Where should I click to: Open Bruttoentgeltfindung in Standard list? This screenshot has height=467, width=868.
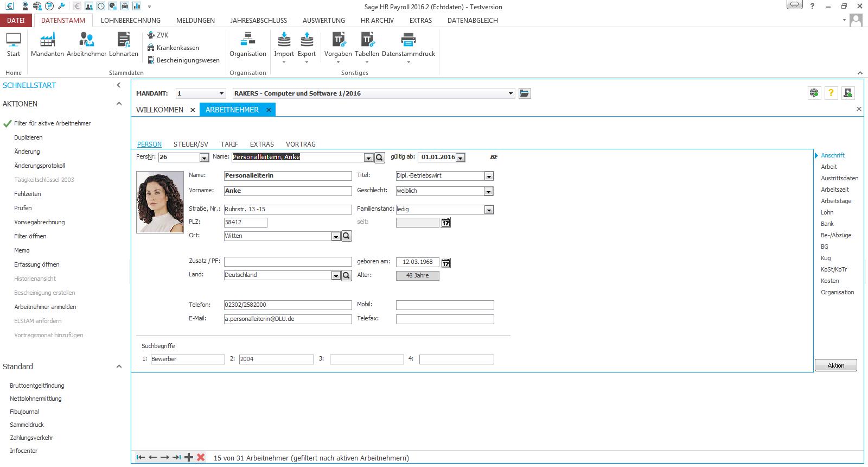[37, 386]
